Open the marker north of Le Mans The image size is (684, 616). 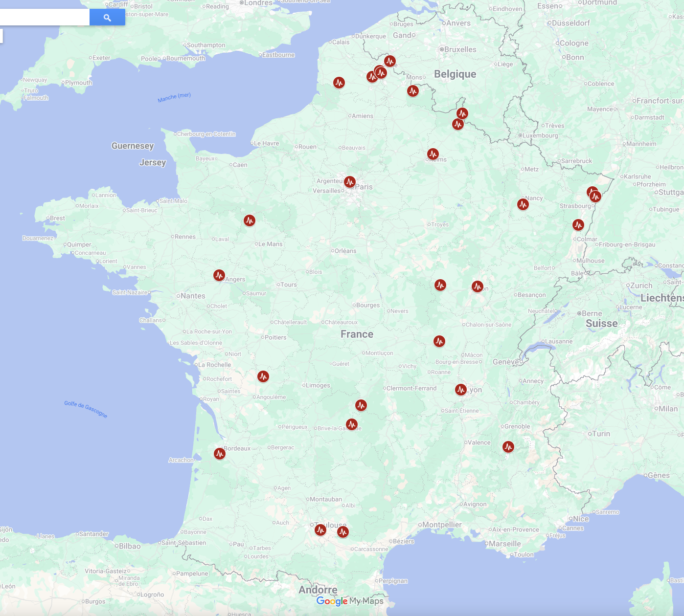click(250, 220)
